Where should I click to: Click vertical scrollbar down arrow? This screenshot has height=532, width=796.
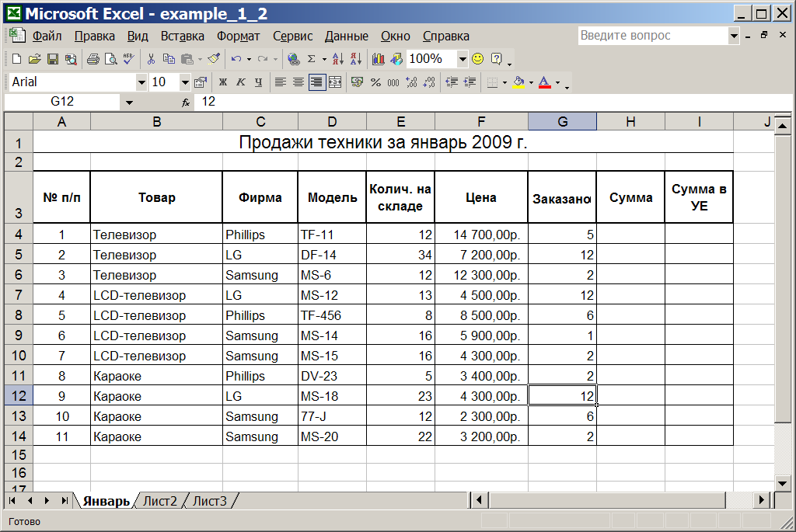(782, 483)
